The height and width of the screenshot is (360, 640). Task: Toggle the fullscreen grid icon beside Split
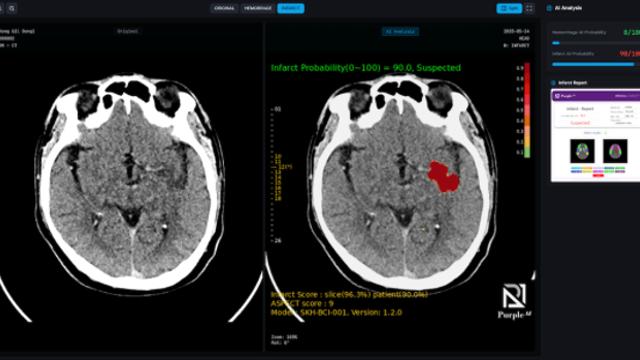529,8
